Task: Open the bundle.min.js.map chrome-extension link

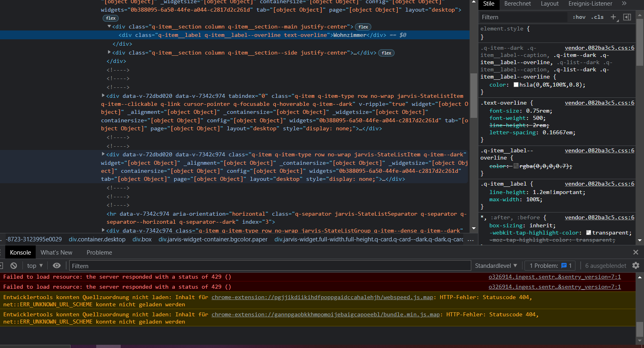Action: click(326, 314)
